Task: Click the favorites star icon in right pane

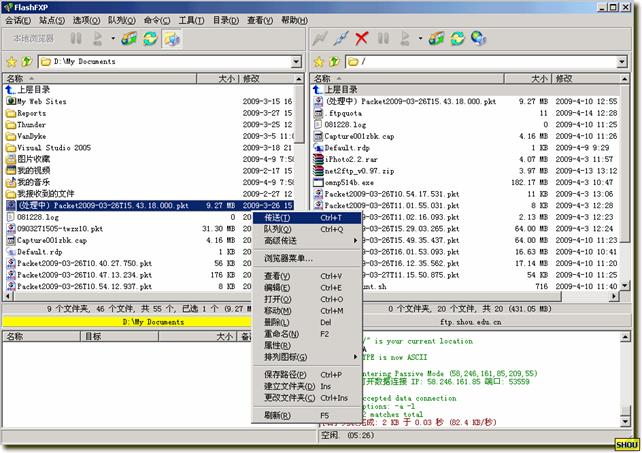Action: (x=319, y=62)
